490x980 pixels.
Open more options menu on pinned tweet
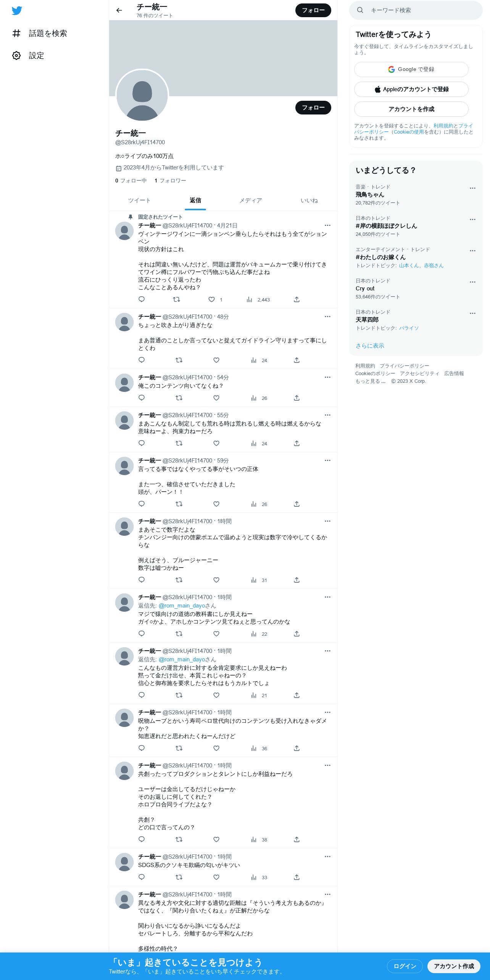tap(327, 226)
